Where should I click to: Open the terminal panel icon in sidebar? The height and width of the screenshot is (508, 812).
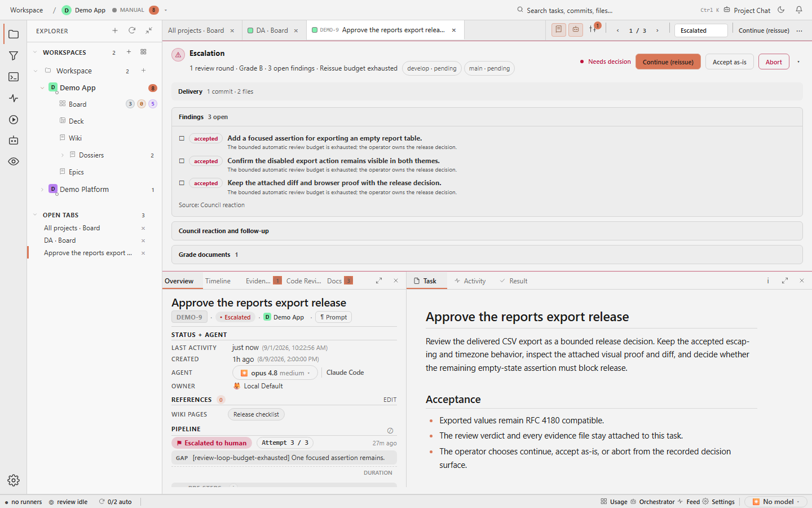click(14, 77)
